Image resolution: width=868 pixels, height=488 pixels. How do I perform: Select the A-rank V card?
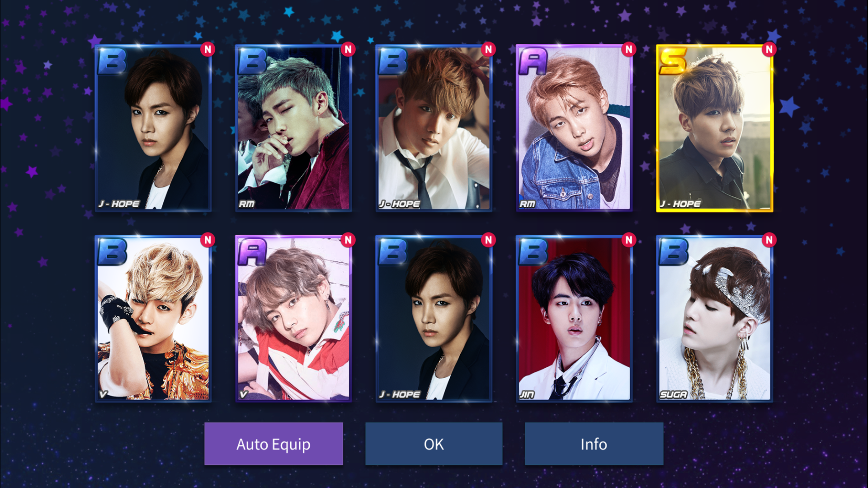(x=293, y=319)
